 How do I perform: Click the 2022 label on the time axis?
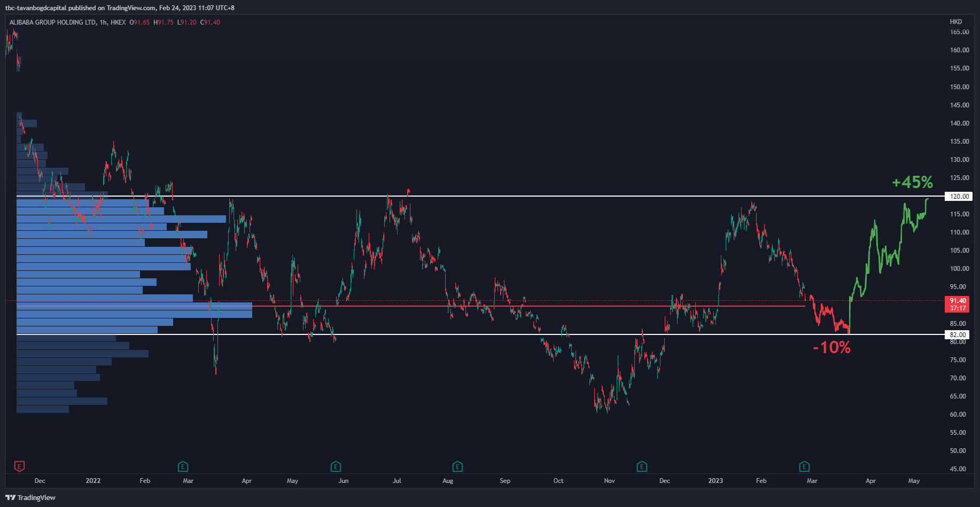[x=93, y=481]
